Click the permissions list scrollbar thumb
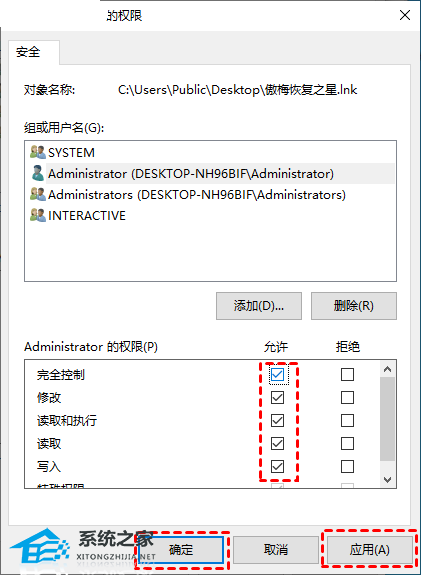 tap(388, 419)
